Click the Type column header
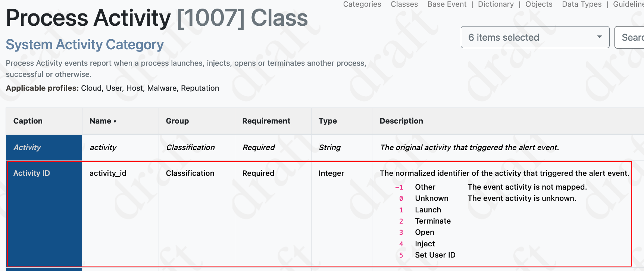Image resolution: width=644 pixels, height=271 pixels. click(x=328, y=121)
